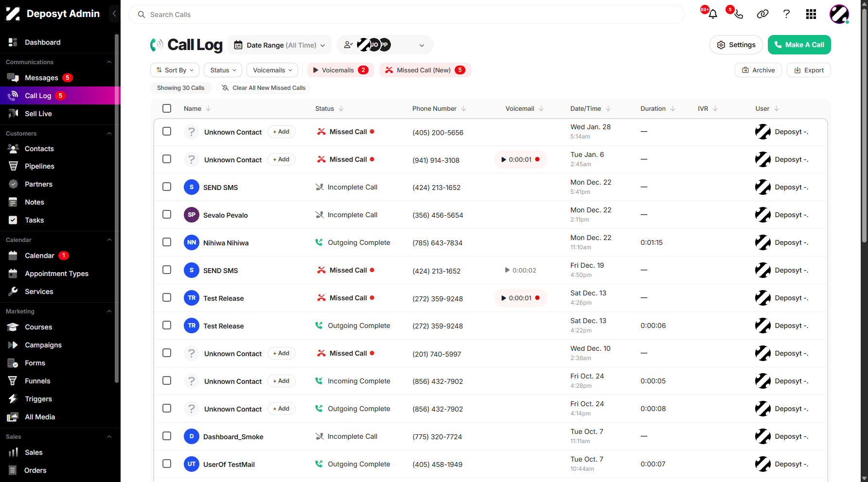Open the help question mark icon
The width and height of the screenshot is (868, 482).
786,14
